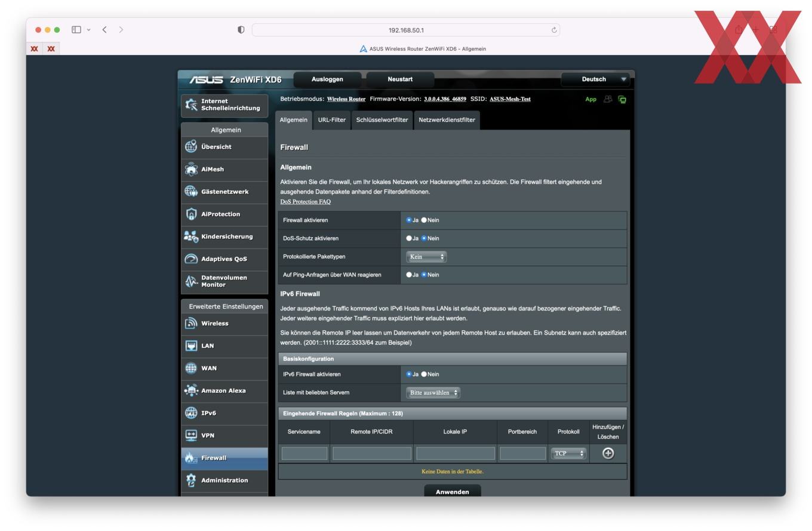Click the VPN sidebar icon
This screenshot has height=531, width=812.
(x=191, y=435)
